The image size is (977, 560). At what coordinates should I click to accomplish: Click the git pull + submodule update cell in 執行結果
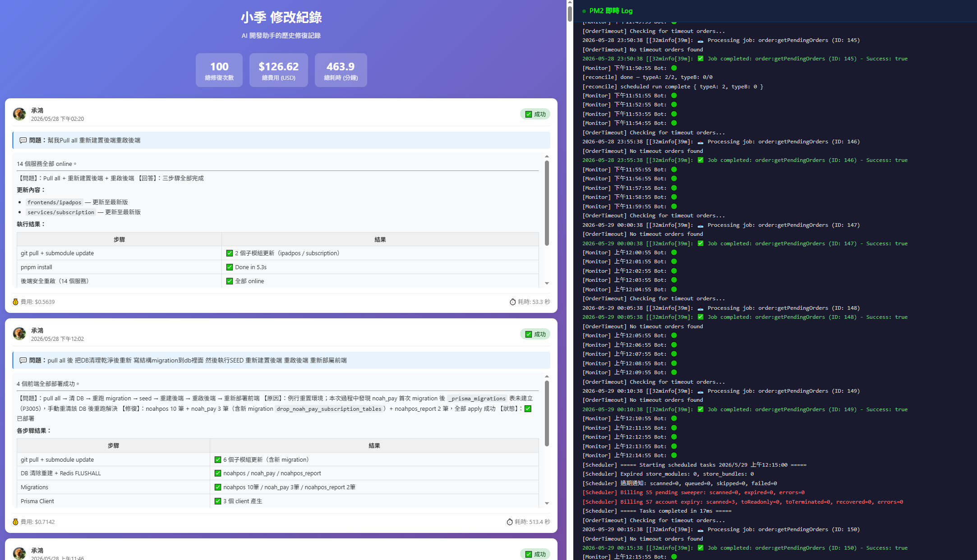119,253
